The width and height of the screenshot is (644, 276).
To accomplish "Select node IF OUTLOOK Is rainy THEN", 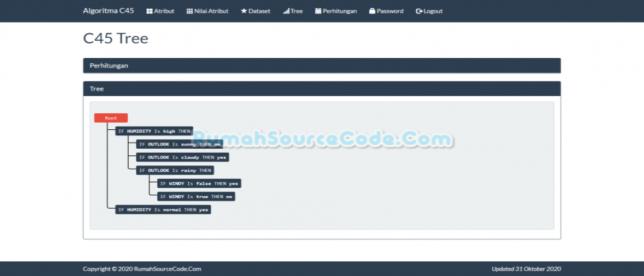I will tap(175, 171).
